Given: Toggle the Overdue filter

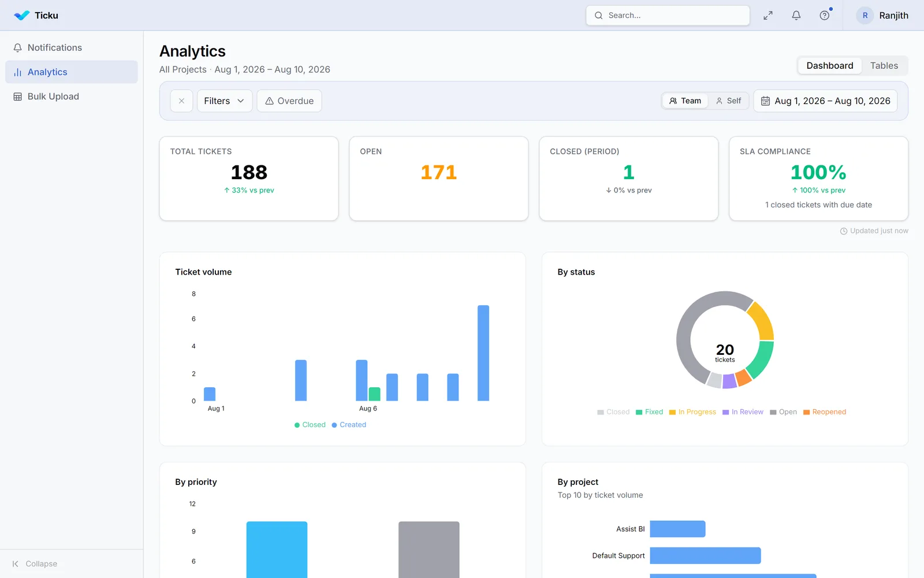Looking at the screenshot, I should (289, 101).
